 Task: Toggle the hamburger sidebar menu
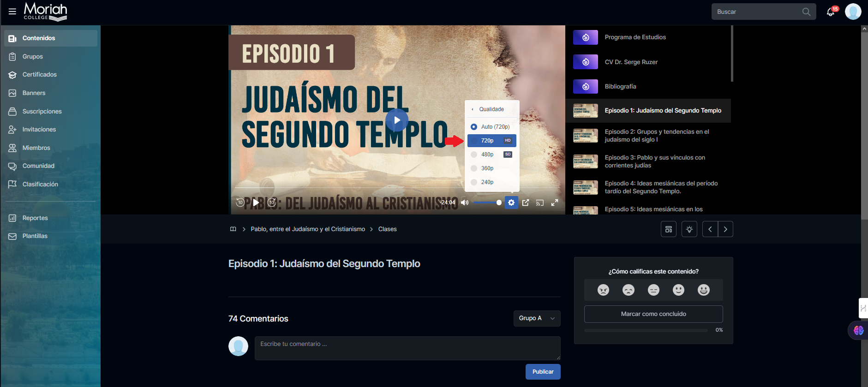(x=12, y=12)
